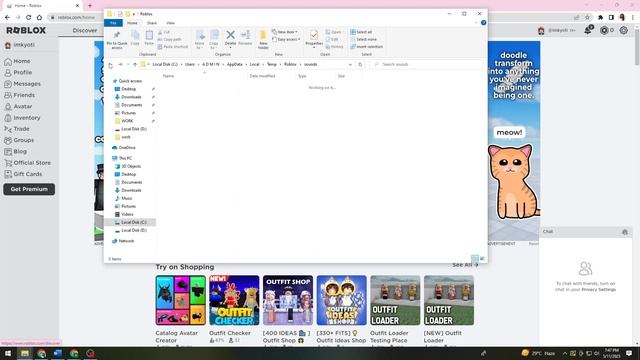Open the Quick Access Toolbar customize arrow

[x=134, y=14]
